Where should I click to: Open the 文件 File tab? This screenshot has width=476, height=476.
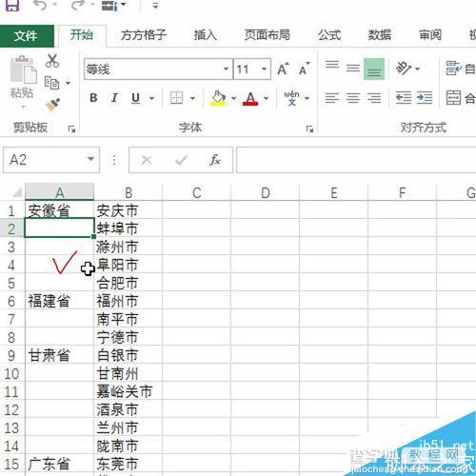(27, 35)
